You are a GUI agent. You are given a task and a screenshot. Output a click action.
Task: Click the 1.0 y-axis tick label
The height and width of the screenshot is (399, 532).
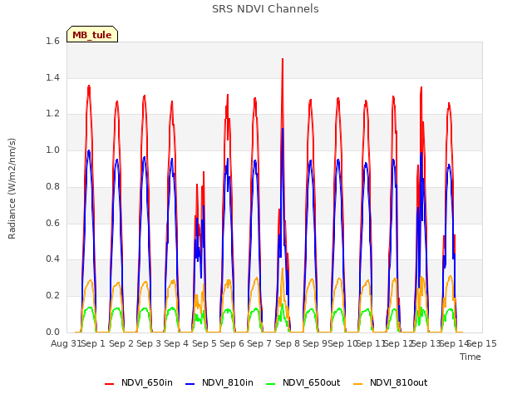click(52, 150)
